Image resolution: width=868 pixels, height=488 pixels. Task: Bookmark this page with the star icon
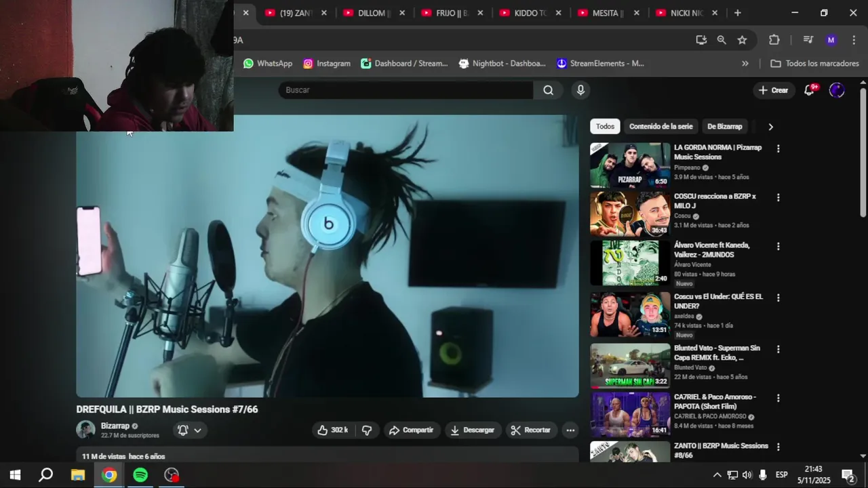[x=742, y=40]
